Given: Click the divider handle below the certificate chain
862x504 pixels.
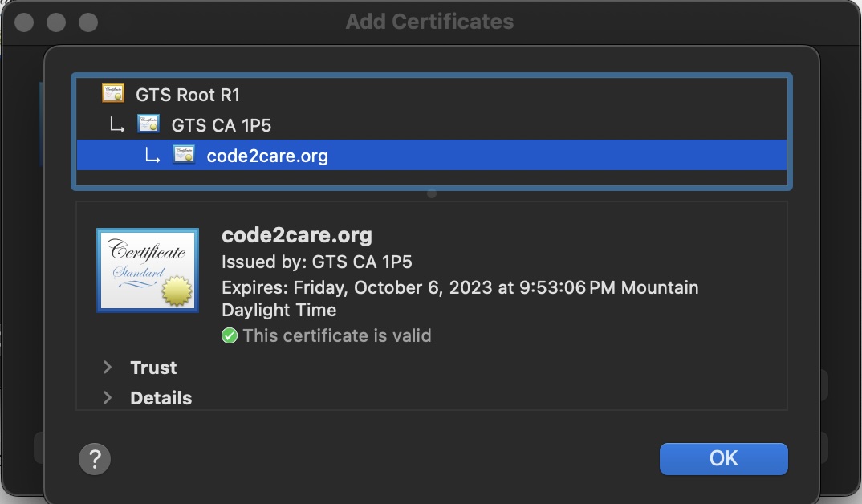Looking at the screenshot, I should tap(432, 194).
